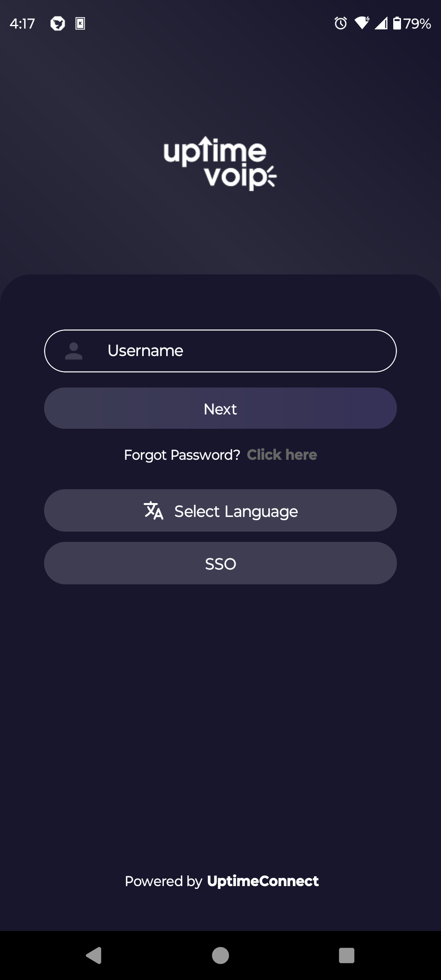Tap the battery icon in status bar

tap(397, 23)
